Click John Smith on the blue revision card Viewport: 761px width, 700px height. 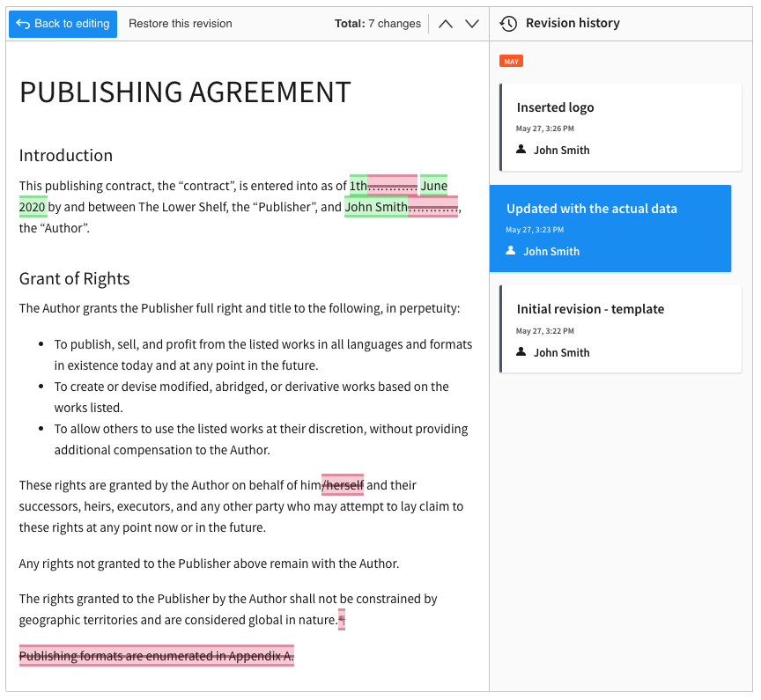click(550, 251)
